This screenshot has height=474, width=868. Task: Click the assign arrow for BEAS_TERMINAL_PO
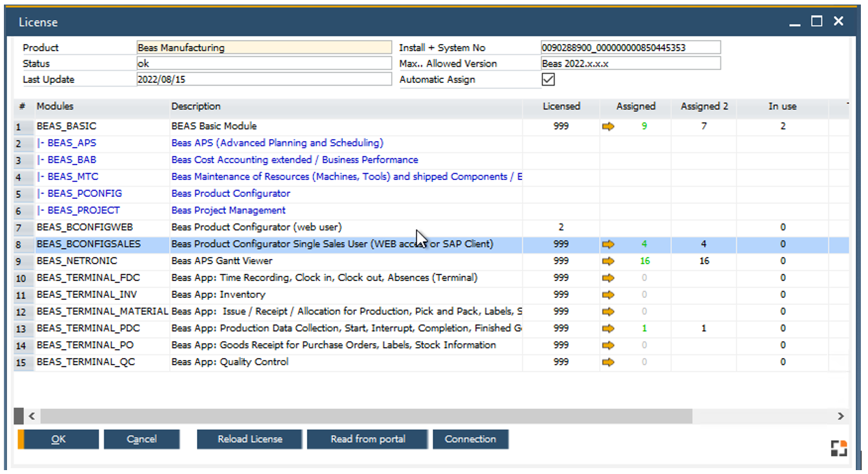[608, 344]
